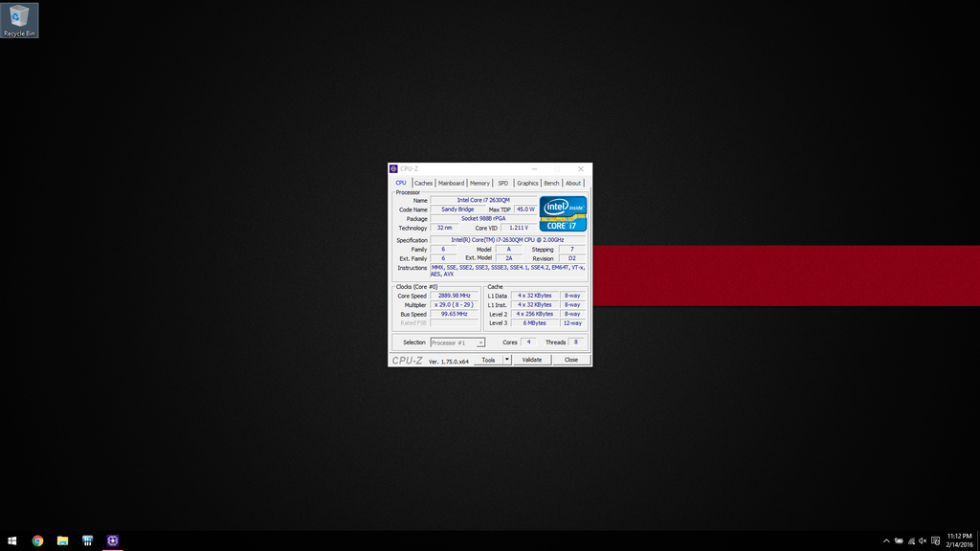Image resolution: width=980 pixels, height=551 pixels.
Task: Expand the Tools dropdown arrow
Action: pos(507,360)
